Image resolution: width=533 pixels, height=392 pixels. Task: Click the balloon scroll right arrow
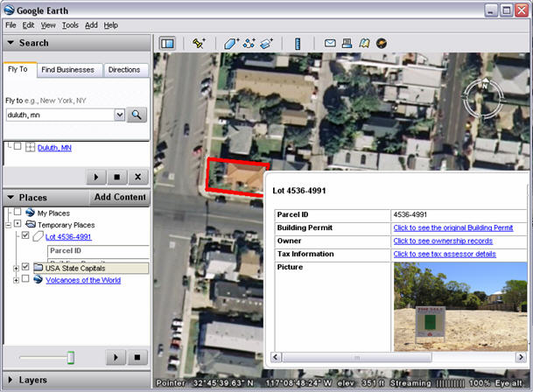521,357
